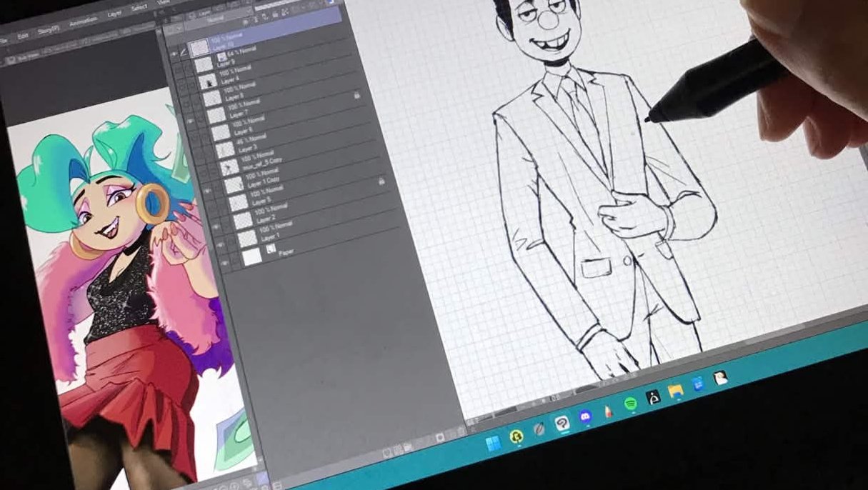Screen dimensions: 868x490
Task: Open File Explorer from the taskbar
Action: pos(676,391)
